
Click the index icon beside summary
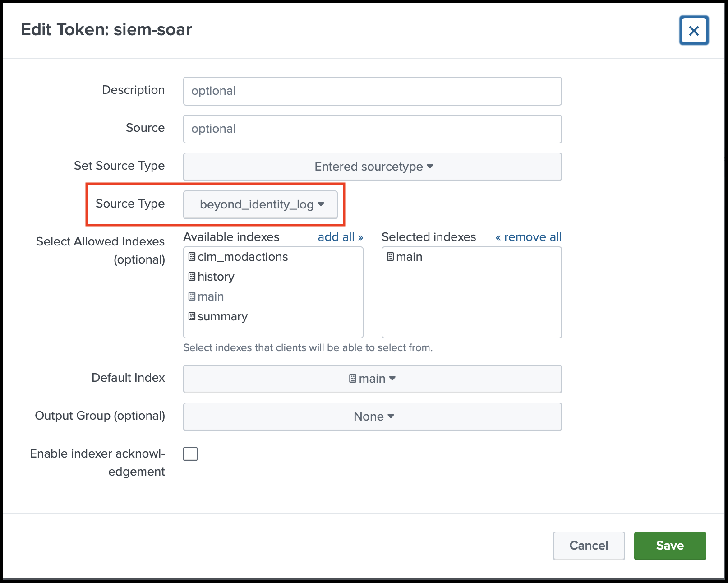point(192,316)
